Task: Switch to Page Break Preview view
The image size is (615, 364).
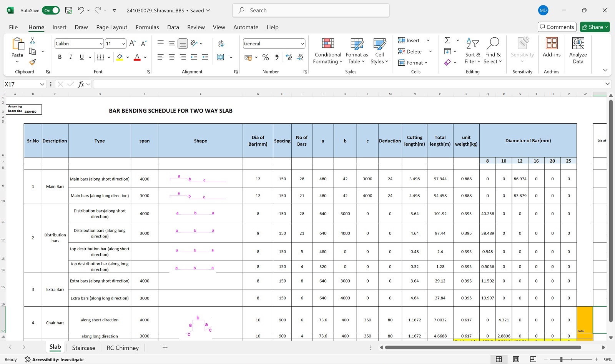Action: (x=533, y=359)
